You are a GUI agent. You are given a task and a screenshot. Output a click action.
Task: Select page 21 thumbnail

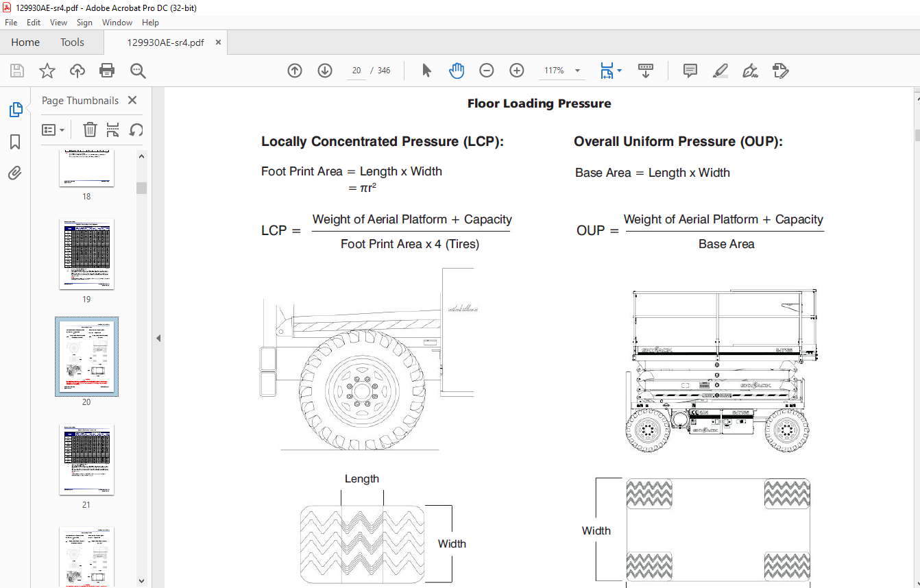click(86, 460)
